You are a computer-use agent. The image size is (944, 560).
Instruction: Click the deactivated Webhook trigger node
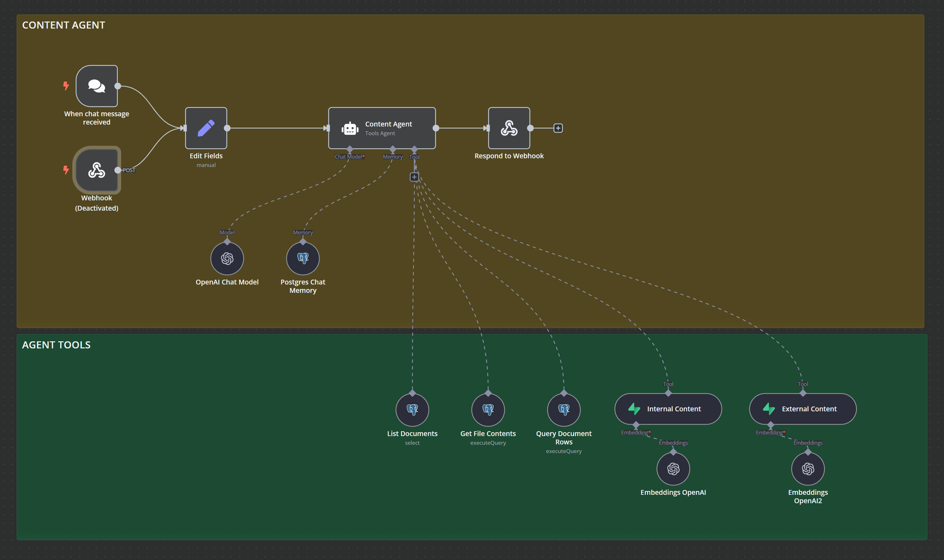tap(97, 170)
